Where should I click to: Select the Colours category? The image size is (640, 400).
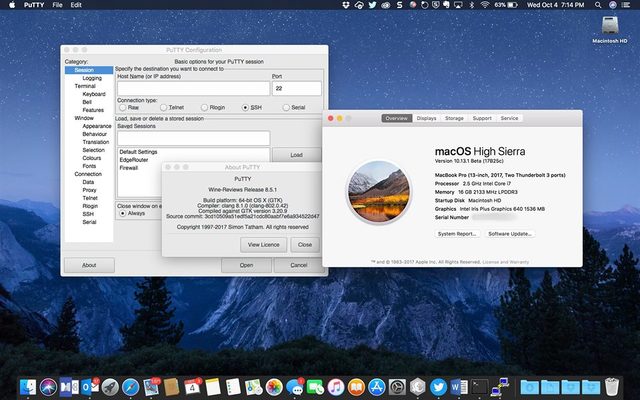pos(92,158)
